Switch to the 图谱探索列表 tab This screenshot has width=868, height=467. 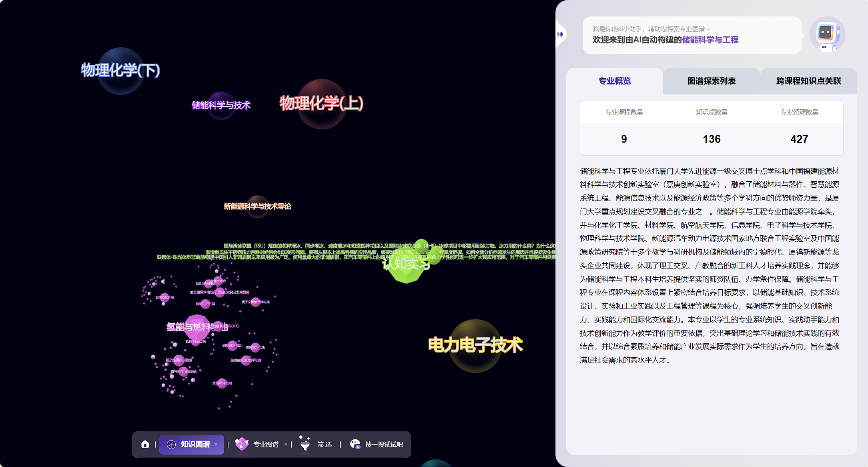click(711, 81)
